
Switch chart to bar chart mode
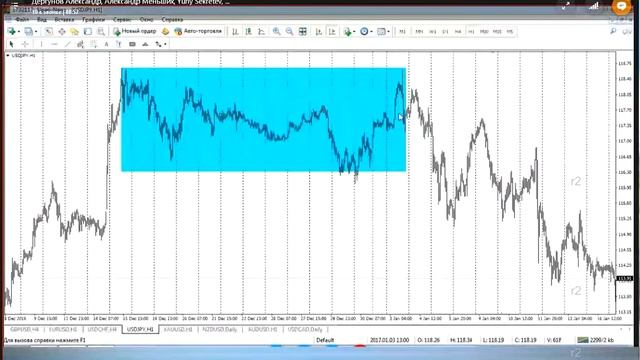click(235, 31)
